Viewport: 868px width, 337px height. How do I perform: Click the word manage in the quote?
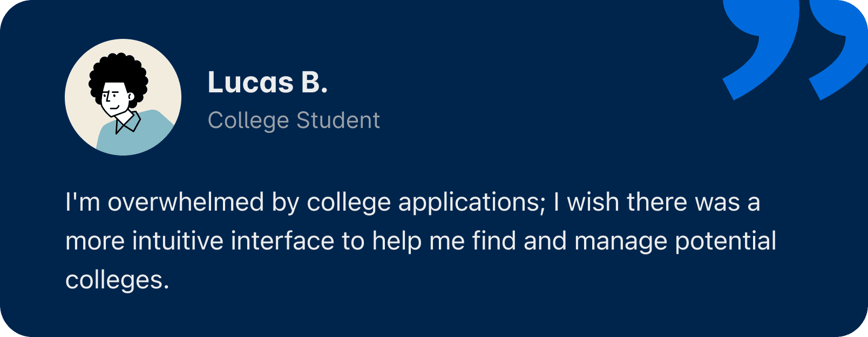(x=621, y=242)
